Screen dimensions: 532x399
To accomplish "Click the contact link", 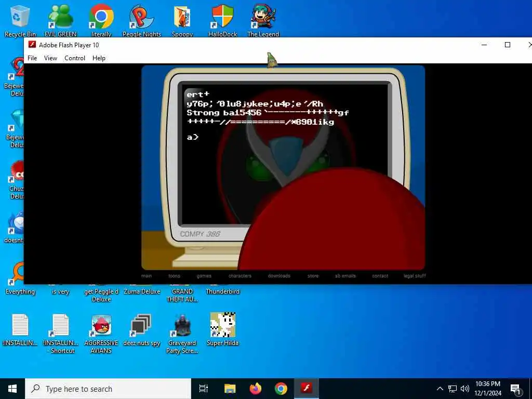I will (380, 276).
